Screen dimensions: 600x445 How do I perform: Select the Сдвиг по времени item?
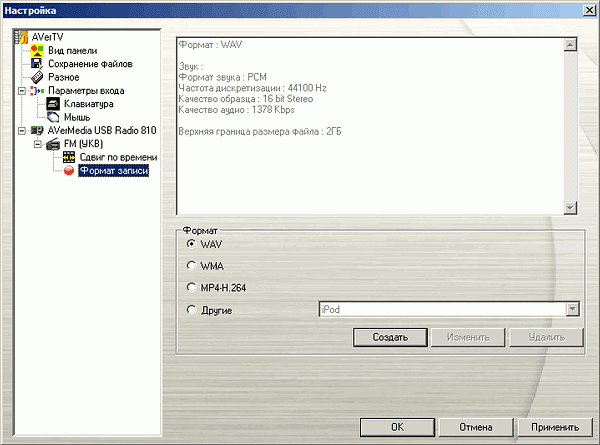(x=118, y=157)
